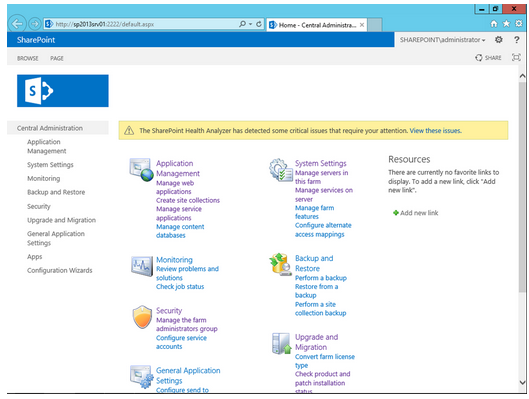
Task: Open Perform a site collection backup link
Action: tap(321, 309)
